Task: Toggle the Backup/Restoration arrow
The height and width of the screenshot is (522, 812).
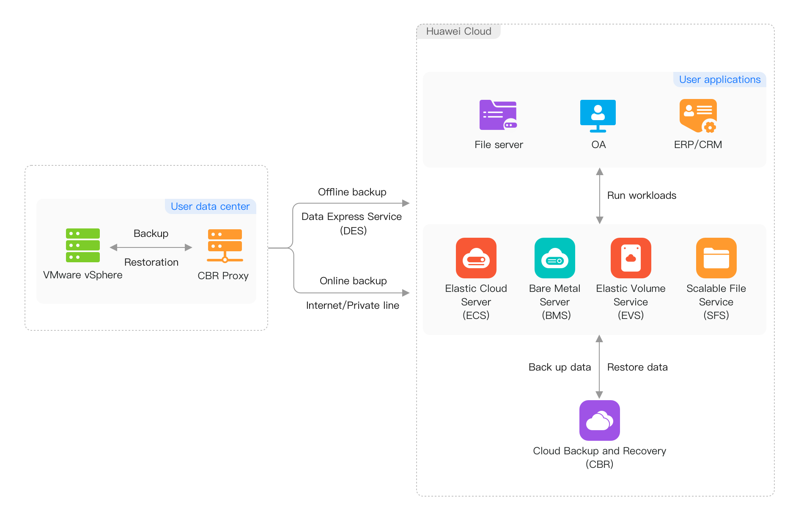Action: click(x=151, y=247)
